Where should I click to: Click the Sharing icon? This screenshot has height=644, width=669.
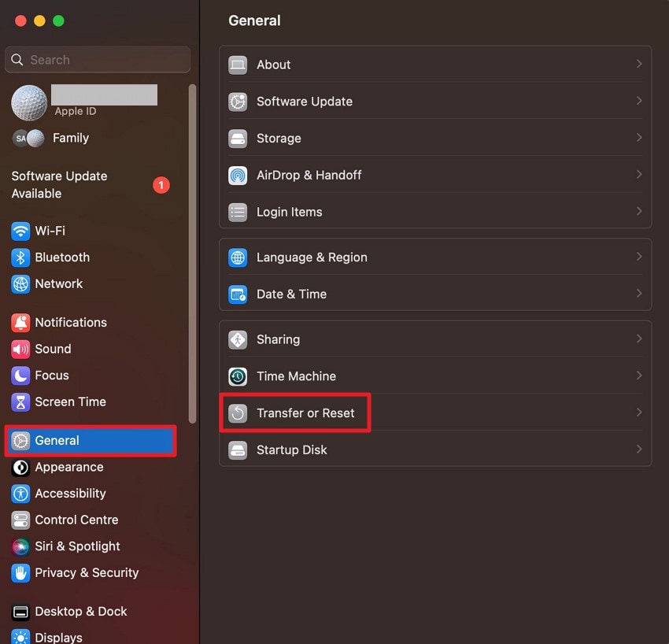238,339
